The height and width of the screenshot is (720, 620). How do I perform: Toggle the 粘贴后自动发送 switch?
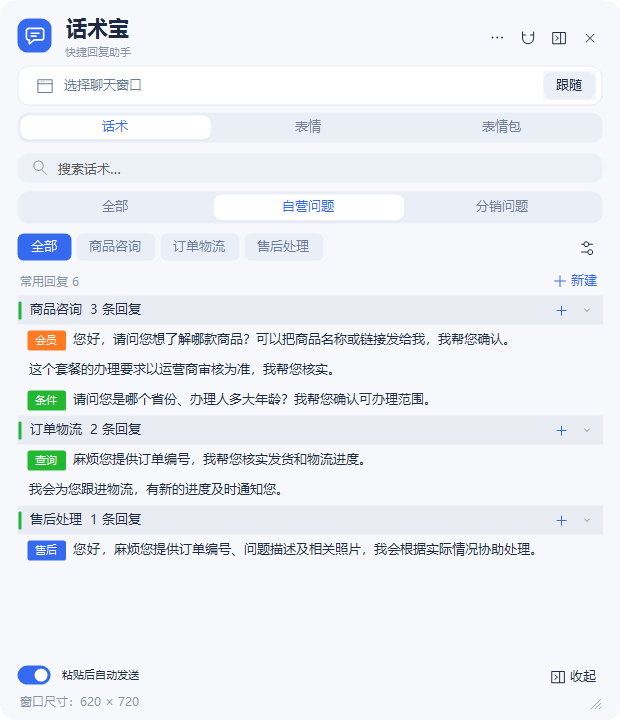pos(34,675)
